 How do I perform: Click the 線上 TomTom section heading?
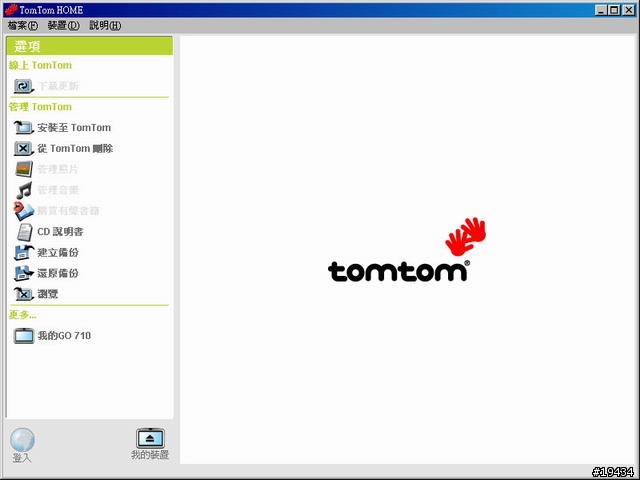tap(40, 65)
